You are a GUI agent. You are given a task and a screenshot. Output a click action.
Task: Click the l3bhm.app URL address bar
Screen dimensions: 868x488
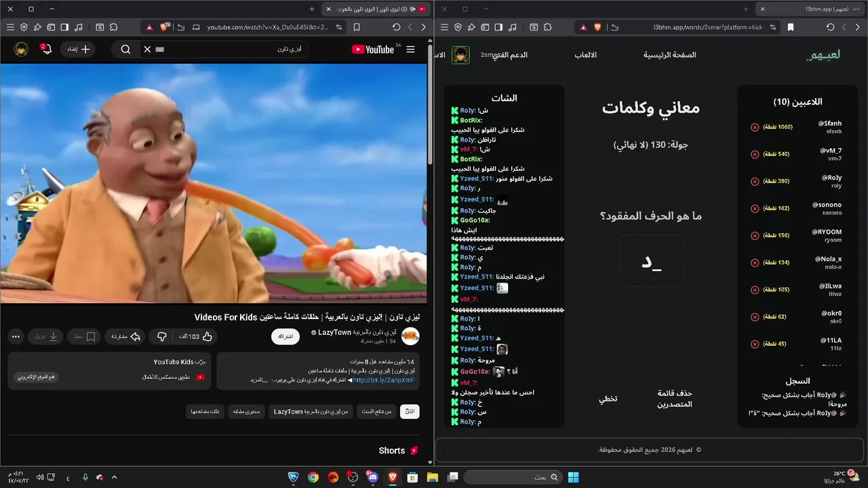(x=708, y=27)
